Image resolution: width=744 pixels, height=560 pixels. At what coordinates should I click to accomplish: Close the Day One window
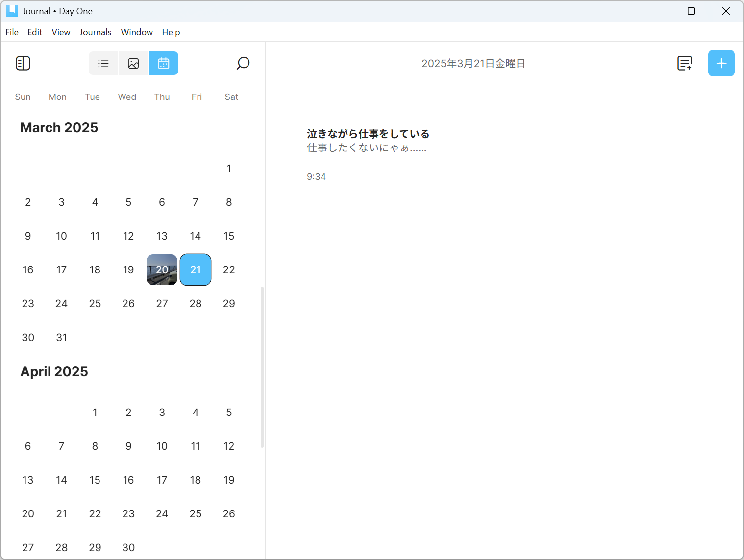click(x=726, y=11)
